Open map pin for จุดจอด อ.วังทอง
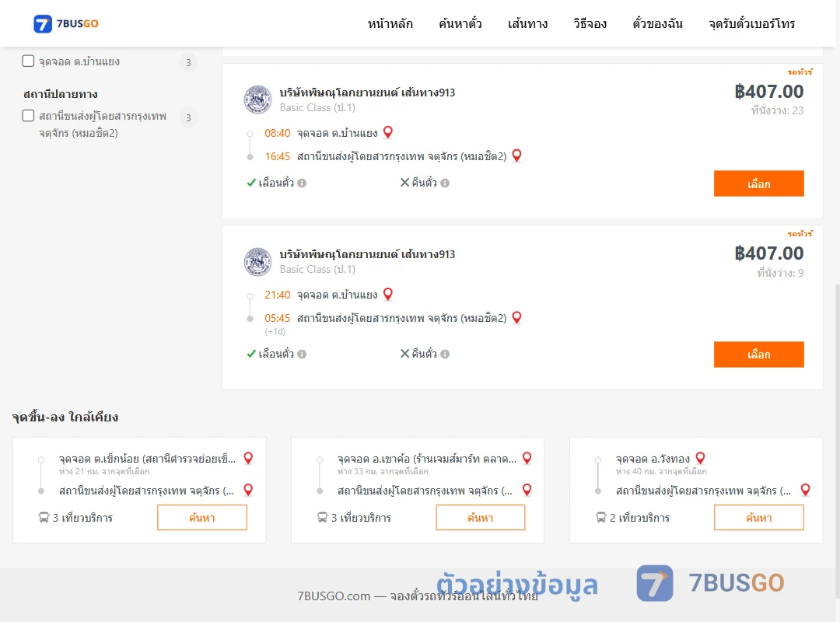 700,458
